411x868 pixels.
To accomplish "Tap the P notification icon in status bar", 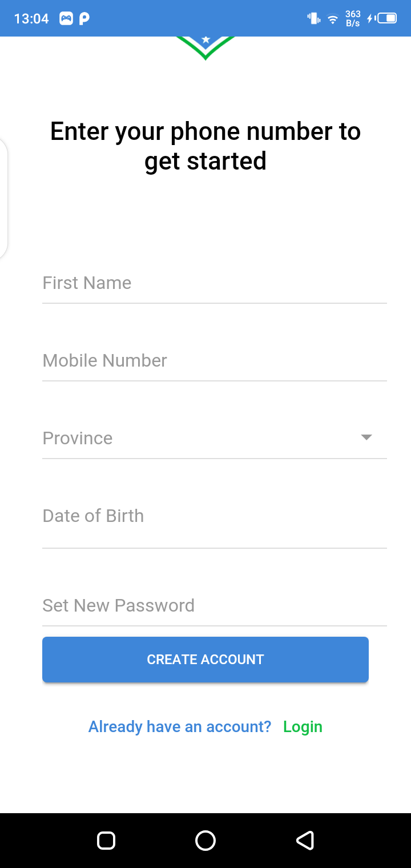I will pos(84,19).
